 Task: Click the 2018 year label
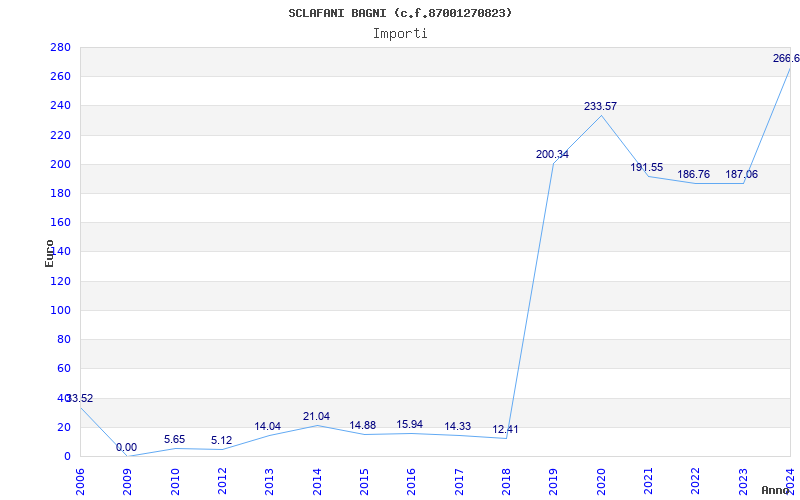click(506, 482)
